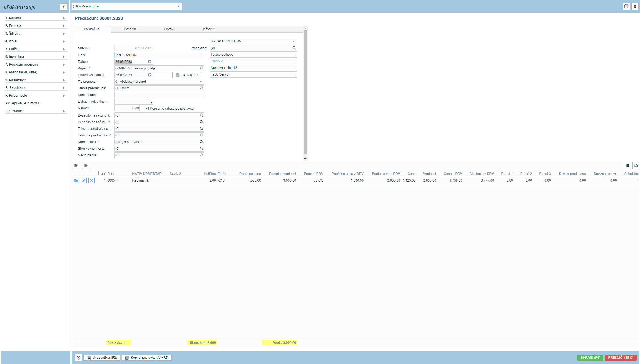Switch to the Seštevki tab
640x364 pixels.
pos(208,29)
